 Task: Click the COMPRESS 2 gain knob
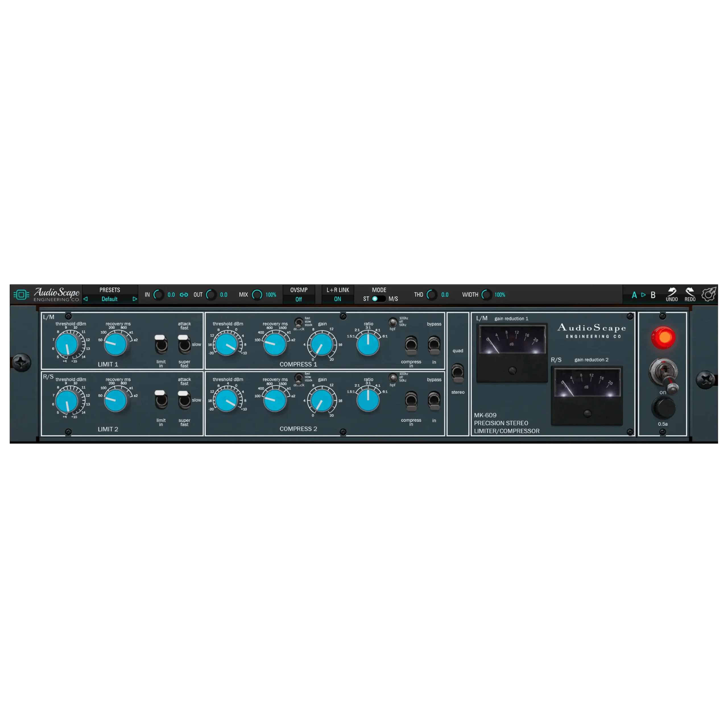(322, 401)
